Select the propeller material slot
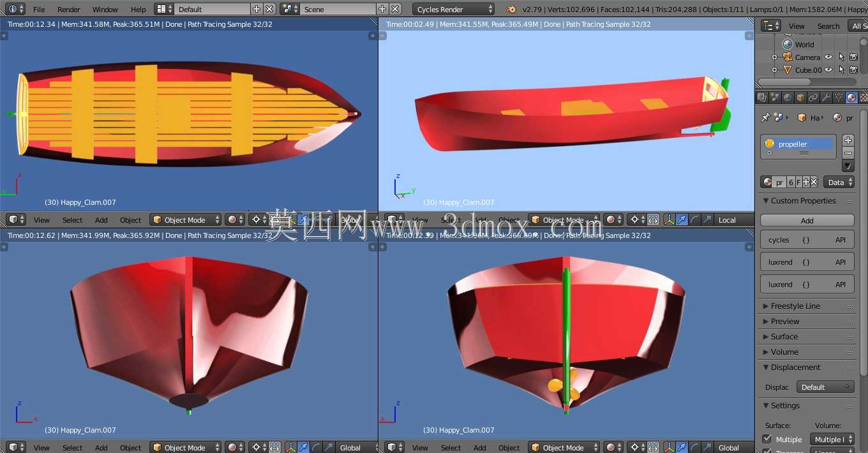868x453 pixels. 798,144
